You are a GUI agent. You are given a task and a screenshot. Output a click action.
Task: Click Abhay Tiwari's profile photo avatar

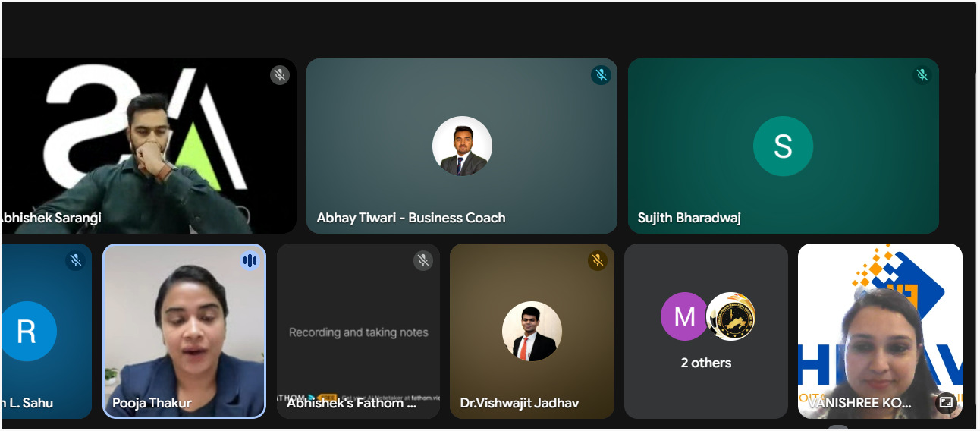(x=462, y=146)
